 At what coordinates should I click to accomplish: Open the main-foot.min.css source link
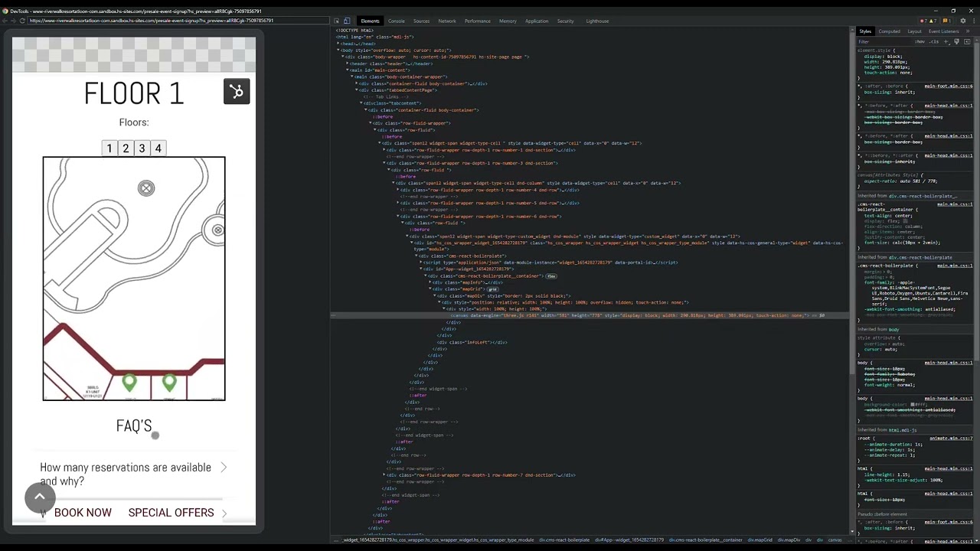tap(949, 86)
